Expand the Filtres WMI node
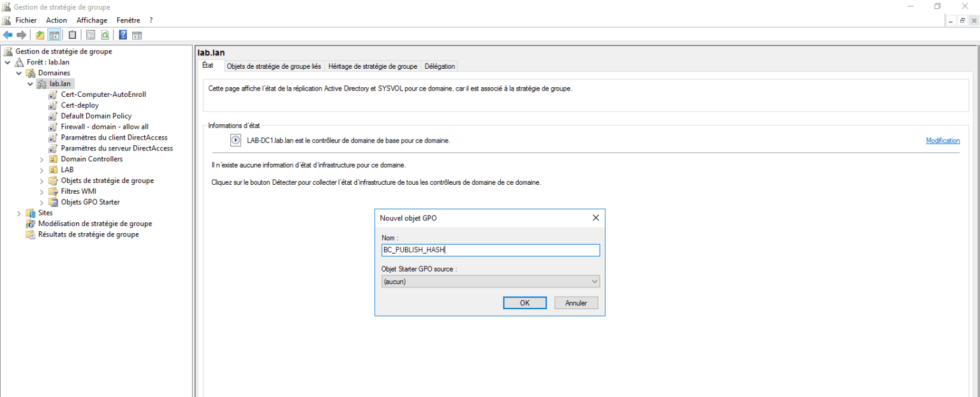Viewport: 980px width, 397px height. pyautogui.click(x=42, y=191)
